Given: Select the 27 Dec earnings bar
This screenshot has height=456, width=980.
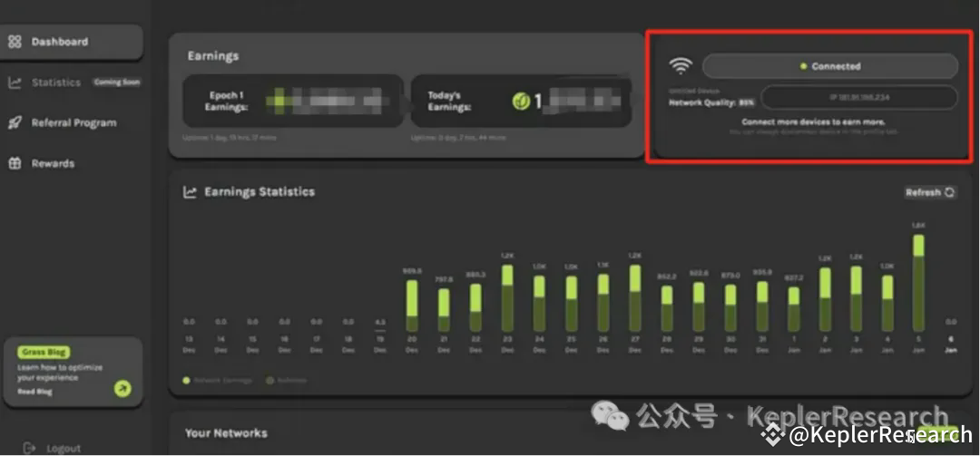Looking at the screenshot, I should point(635,298).
